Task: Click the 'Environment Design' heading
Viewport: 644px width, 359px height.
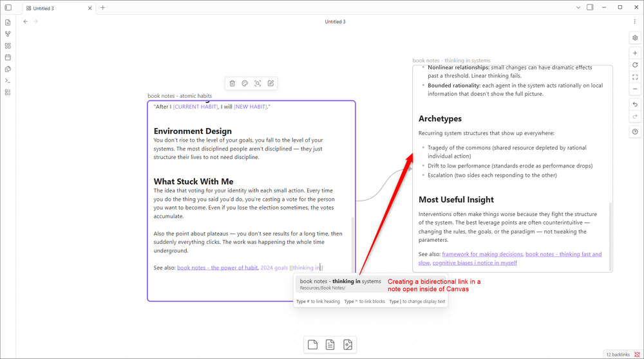Action: tap(193, 131)
